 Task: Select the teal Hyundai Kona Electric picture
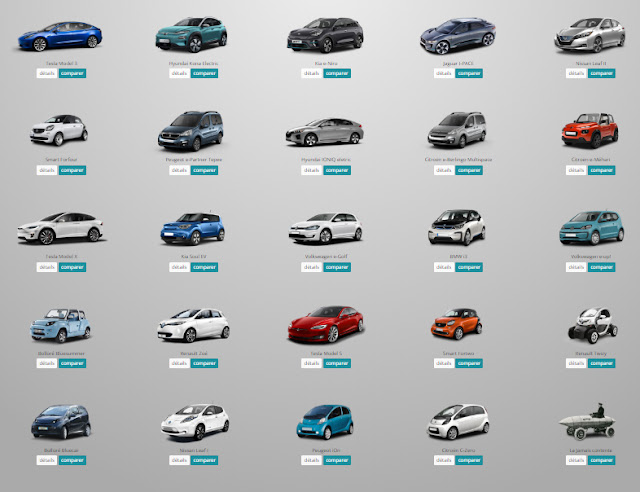(x=191, y=34)
